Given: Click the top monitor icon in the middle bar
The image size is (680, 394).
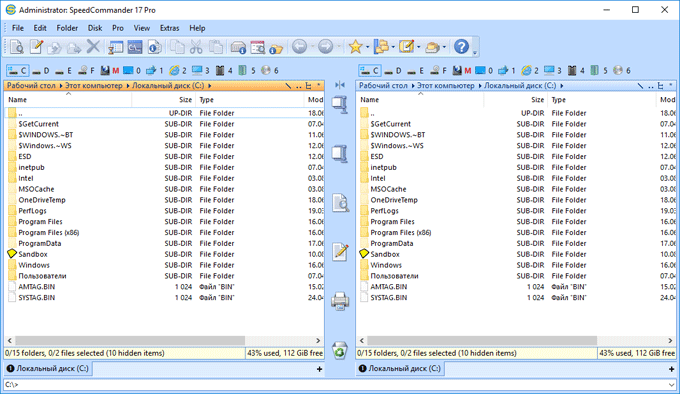Looking at the screenshot, I should 340,104.
